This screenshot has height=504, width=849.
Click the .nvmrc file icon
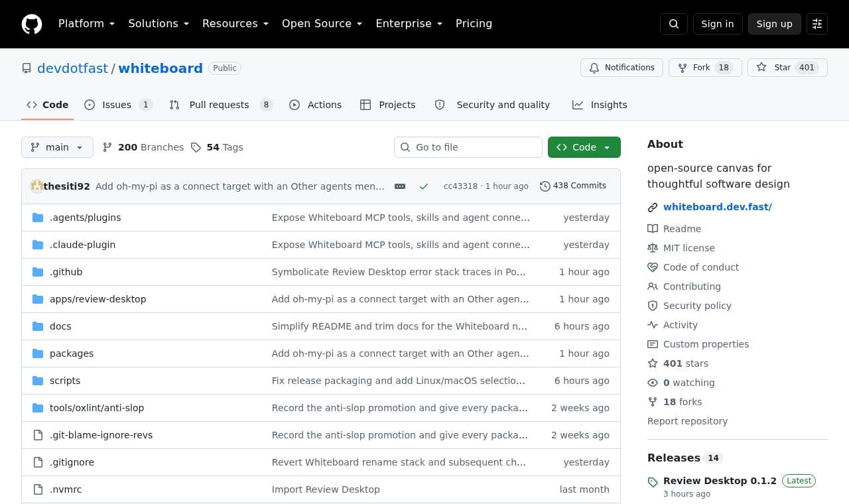pyautogui.click(x=38, y=489)
